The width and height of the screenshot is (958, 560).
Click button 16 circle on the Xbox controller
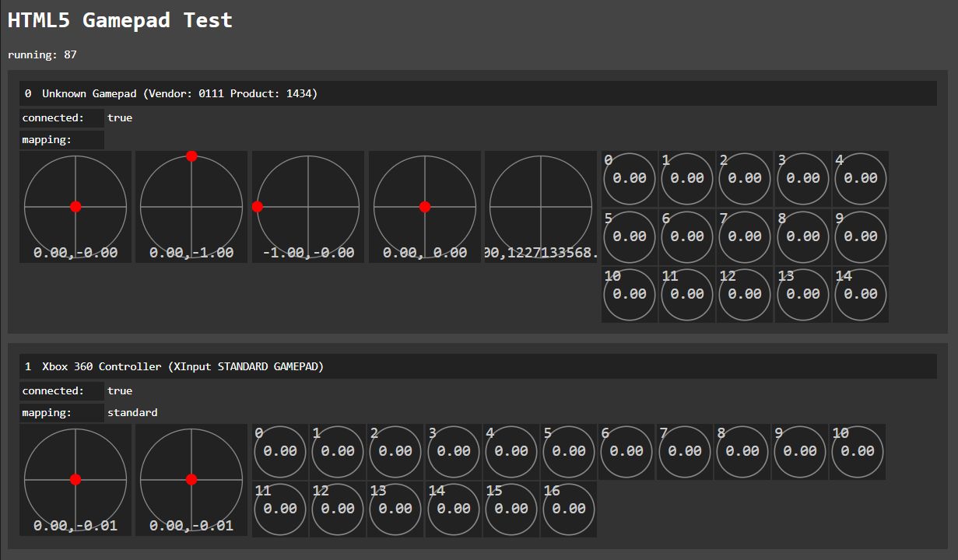pyautogui.click(x=569, y=509)
